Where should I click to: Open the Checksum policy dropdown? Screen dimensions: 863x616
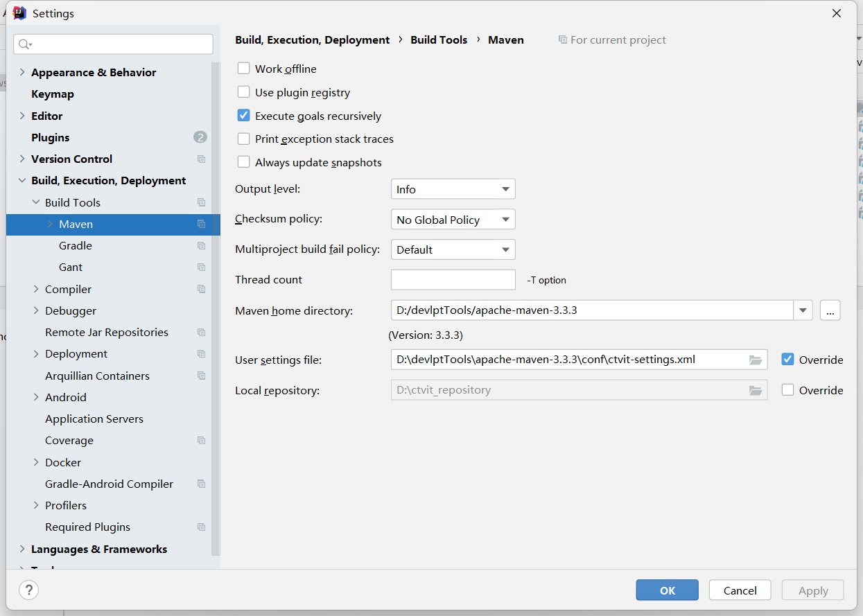pos(453,220)
